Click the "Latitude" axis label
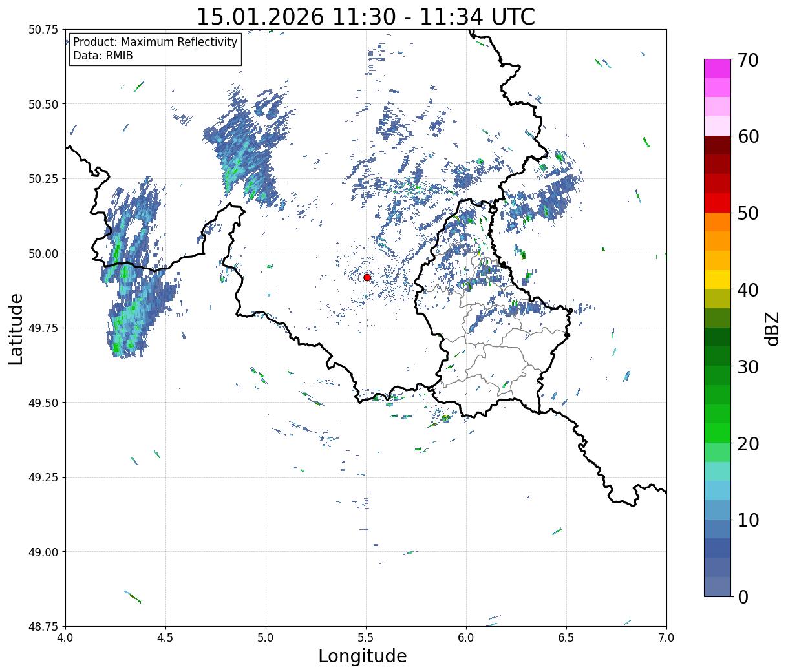 point(16,328)
